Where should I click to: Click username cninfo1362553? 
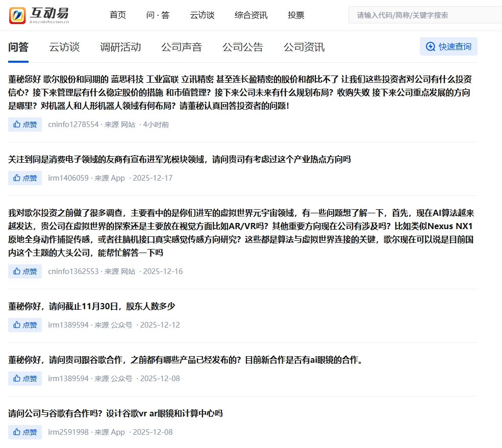[73, 271]
